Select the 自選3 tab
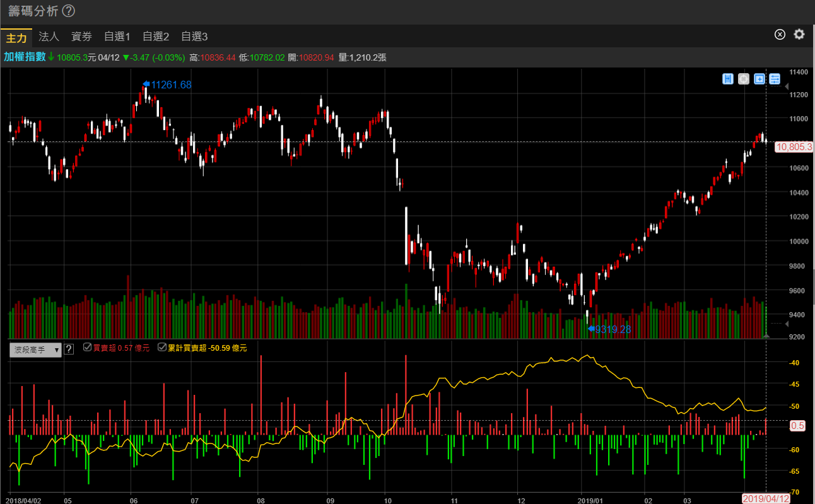 (x=194, y=37)
